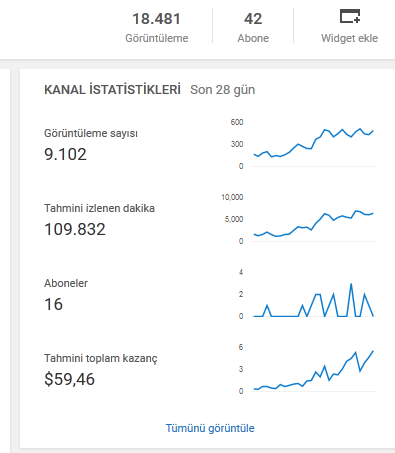The image size is (395, 453).
Task: Click the 42 subscriber count
Action: tap(253, 19)
